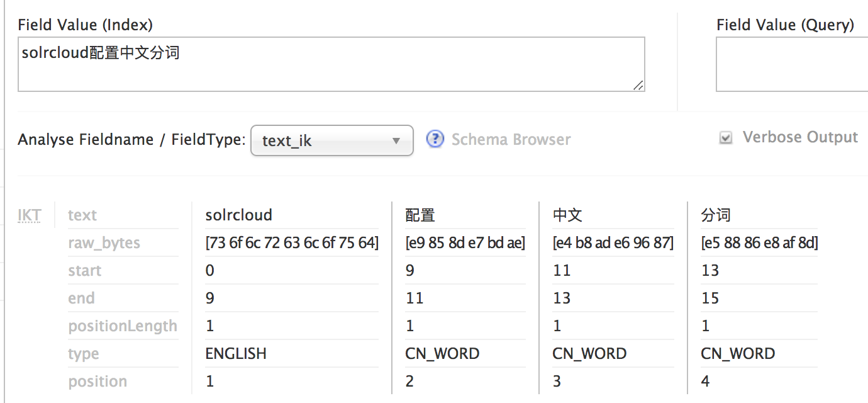This screenshot has width=868, height=403.
Task: Click the Schema Browser help icon
Action: (435, 139)
